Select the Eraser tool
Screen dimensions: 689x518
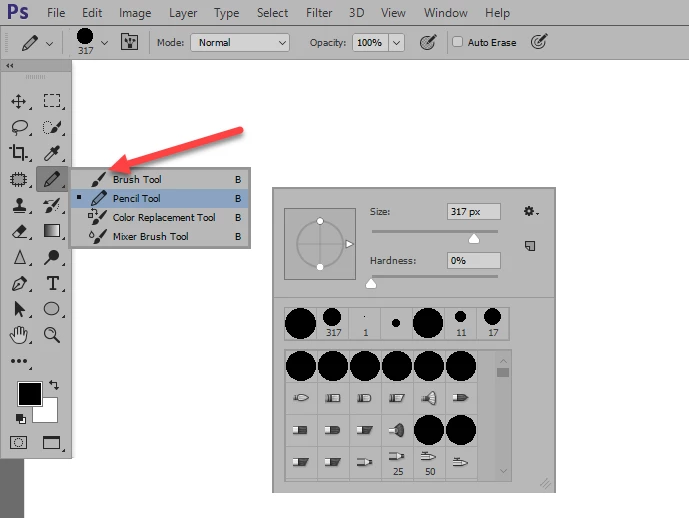click(19, 231)
